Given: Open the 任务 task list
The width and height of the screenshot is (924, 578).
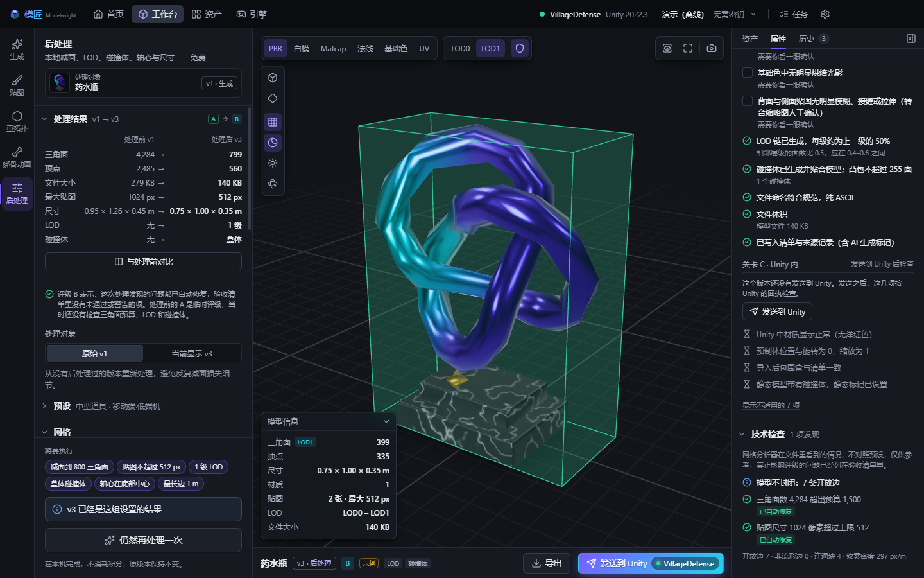Looking at the screenshot, I should click(x=794, y=14).
